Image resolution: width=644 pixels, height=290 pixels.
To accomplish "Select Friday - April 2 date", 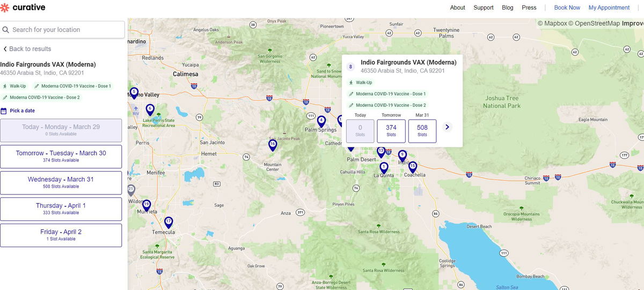I will (x=61, y=235).
